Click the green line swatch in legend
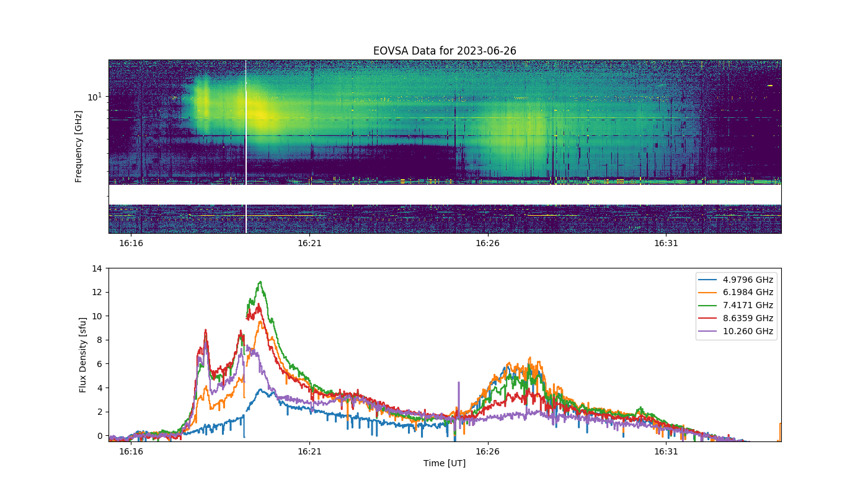868x496 pixels. pos(708,306)
